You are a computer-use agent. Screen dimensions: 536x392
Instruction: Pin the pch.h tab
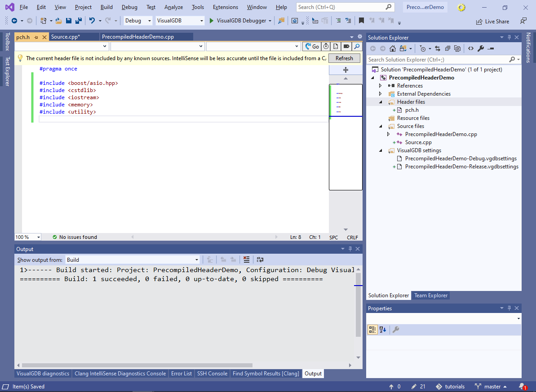click(x=36, y=37)
